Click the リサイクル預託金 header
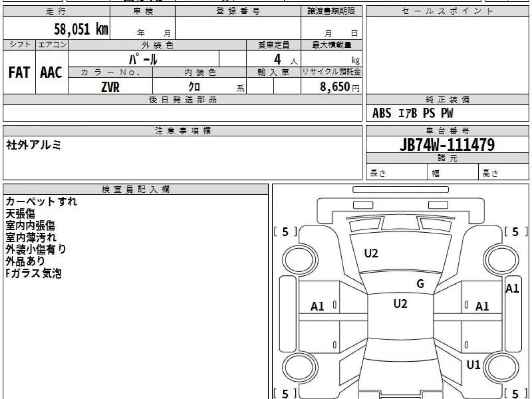Viewport: 532px width, 399px height. (x=332, y=73)
